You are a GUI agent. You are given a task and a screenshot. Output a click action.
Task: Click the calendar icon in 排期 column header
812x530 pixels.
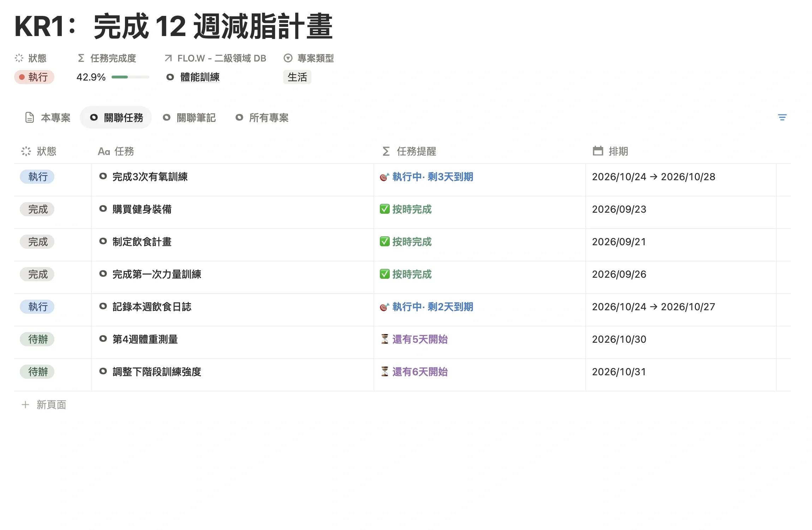point(598,151)
